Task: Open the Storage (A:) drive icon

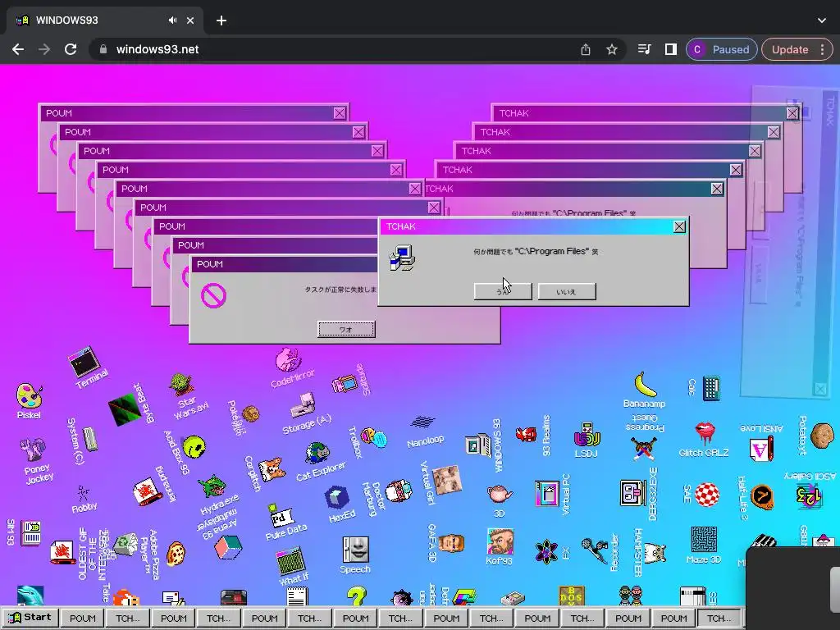Action: click(x=303, y=405)
